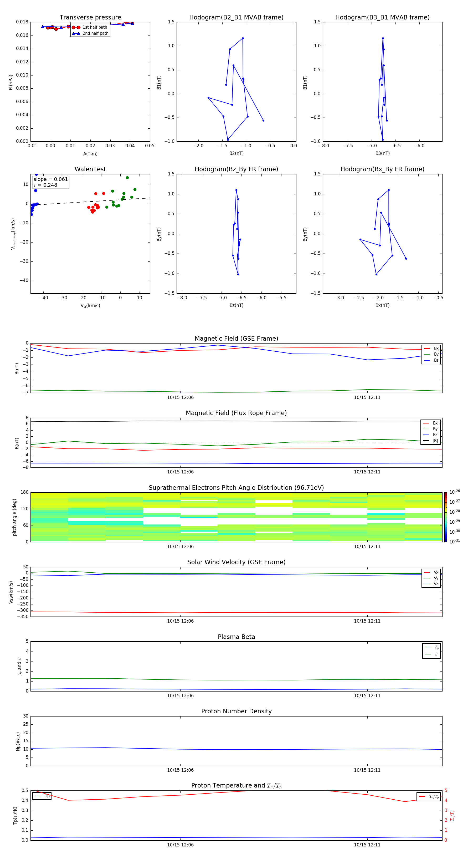
Task: Click "10/15 12:06" under the GSE magnetic field plot
Action: pos(181,398)
